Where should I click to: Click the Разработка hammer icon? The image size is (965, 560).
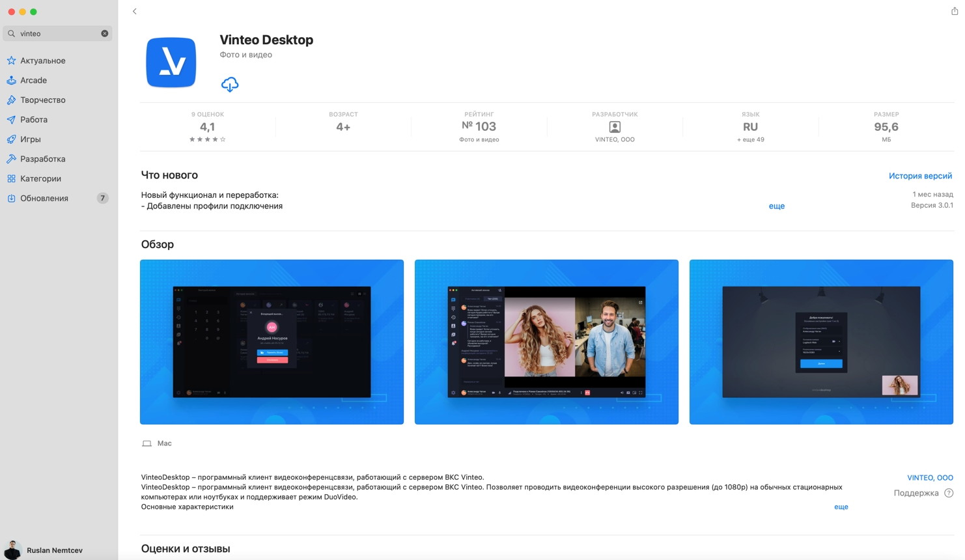[11, 159]
